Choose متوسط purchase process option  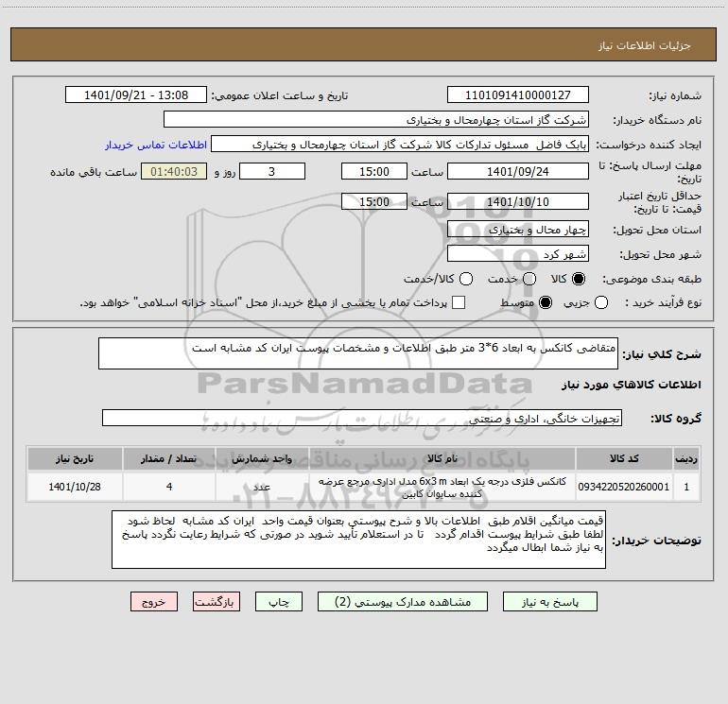click(x=546, y=302)
